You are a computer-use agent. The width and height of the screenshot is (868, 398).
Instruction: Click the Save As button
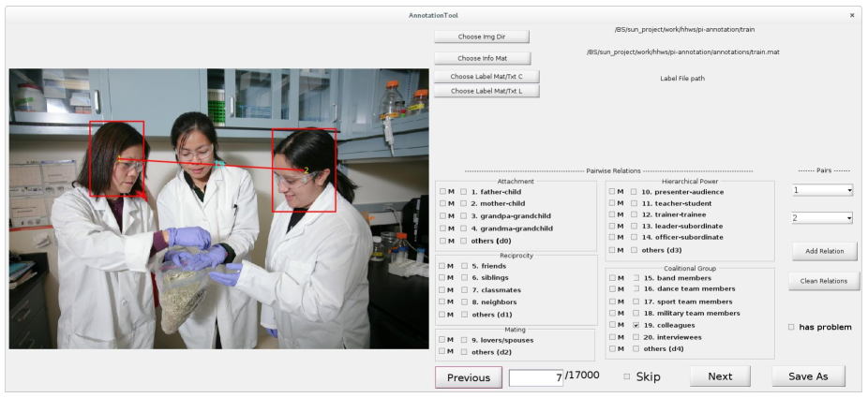pos(808,376)
